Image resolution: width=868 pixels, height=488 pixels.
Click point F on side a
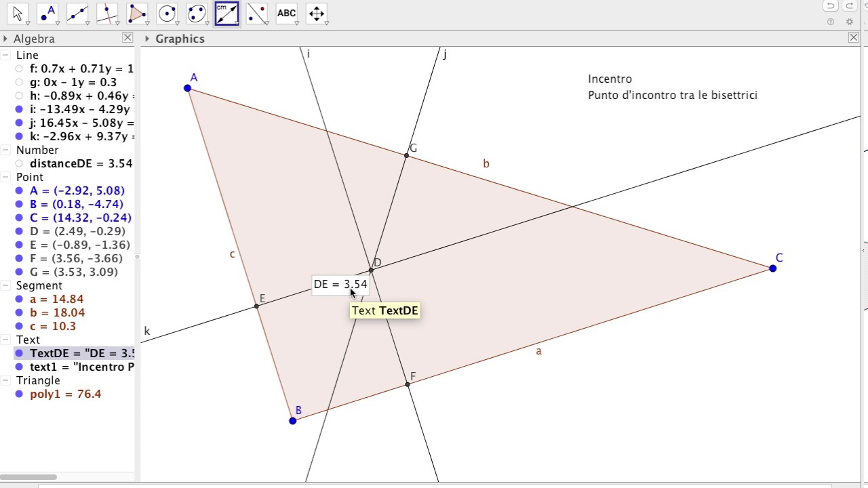pos(408,384)
